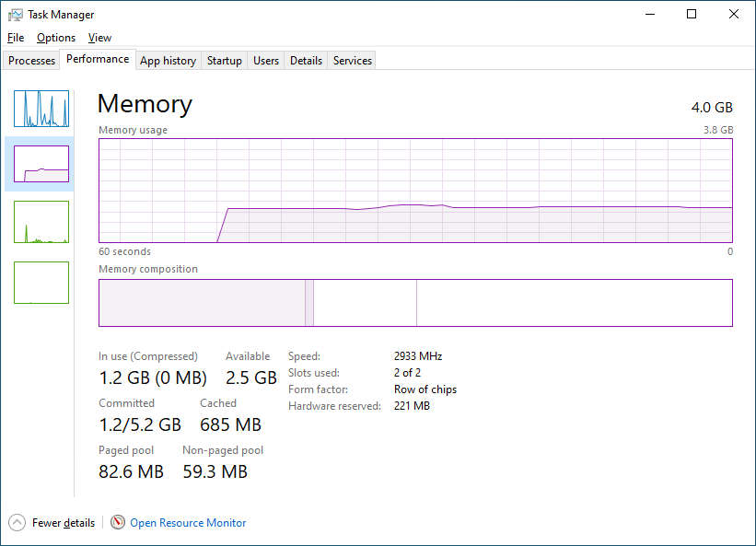Viewport: 756px width, 546px height.
Task: Click the Memory composition bar
Action: pos(415,303)
